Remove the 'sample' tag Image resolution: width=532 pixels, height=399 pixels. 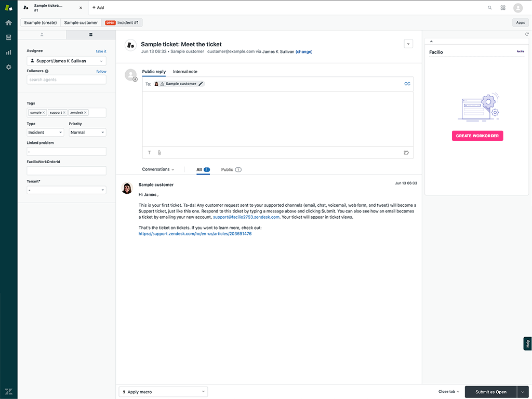tap(44, 113)
